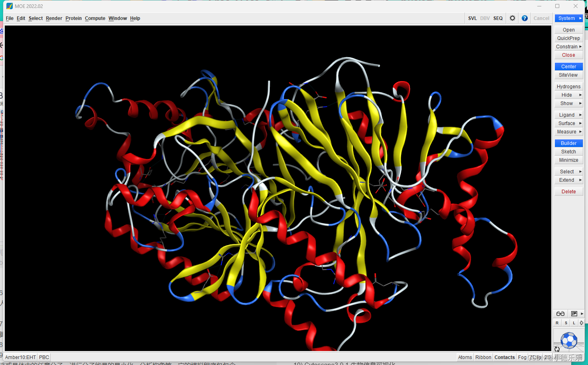Click the arrow icon beside L button

pyautogui.click(x=581, y=323)
